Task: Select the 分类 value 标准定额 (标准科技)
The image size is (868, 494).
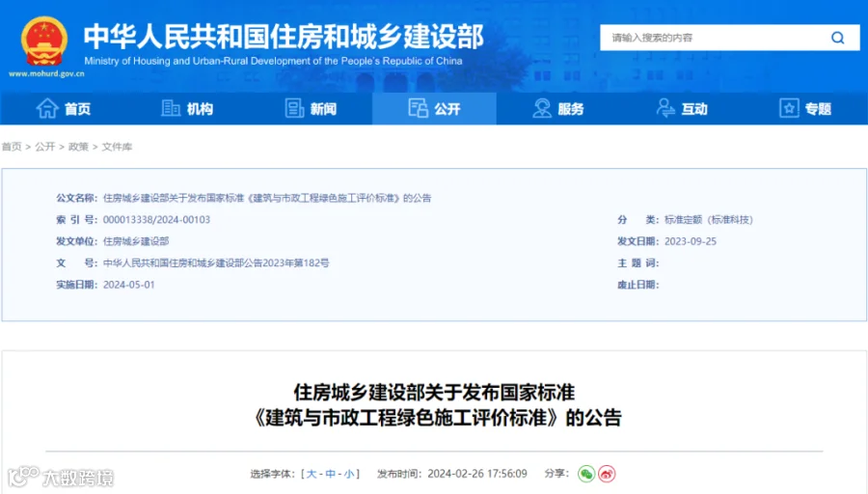Action: click(709, 220)
